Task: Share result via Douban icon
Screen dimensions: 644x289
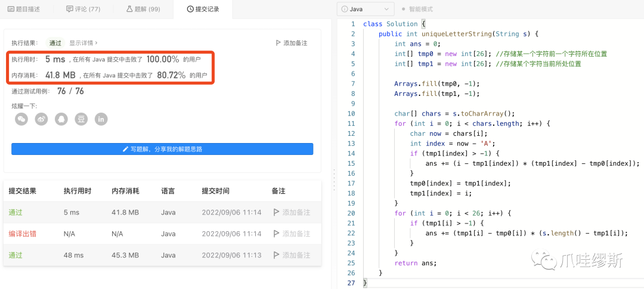Action: point(81,119)
